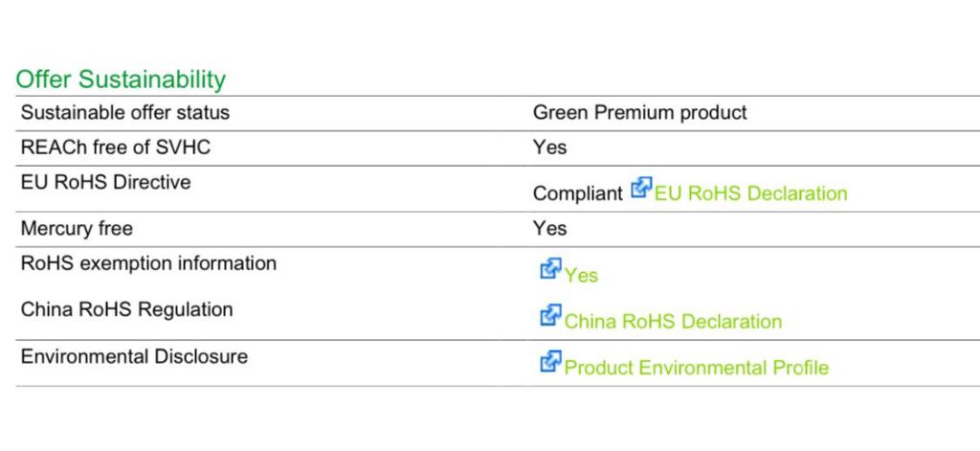This screenshot has height=451, width=980.
Task: Click the external-link icon beside China RoHS Declaration
Action: click(550, 316)
